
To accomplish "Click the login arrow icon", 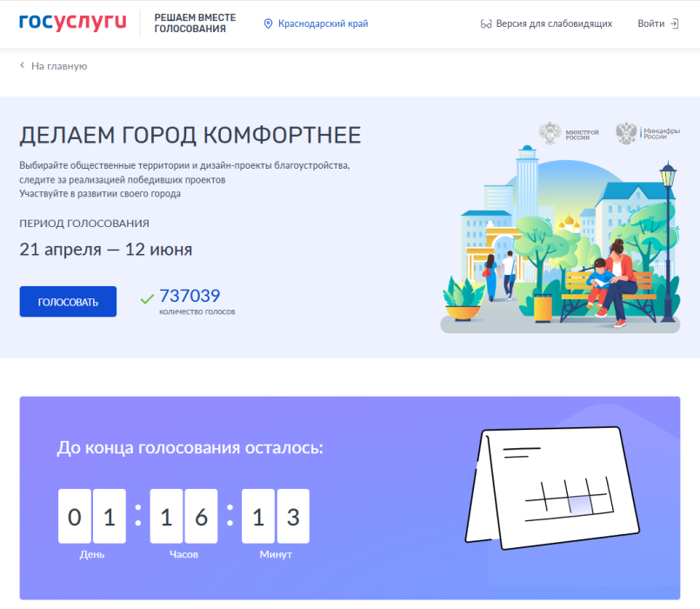I will pyautogui.click(x=675, y=23).
